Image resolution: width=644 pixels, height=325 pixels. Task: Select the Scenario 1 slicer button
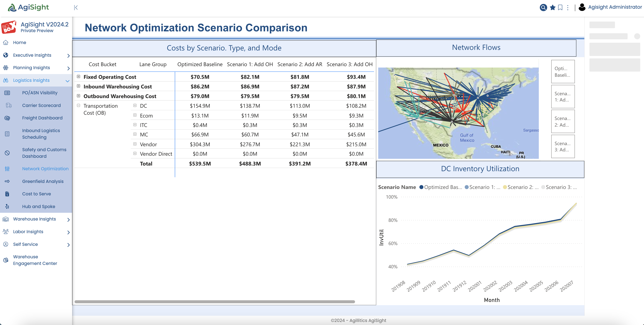click(x=563, y=97)
